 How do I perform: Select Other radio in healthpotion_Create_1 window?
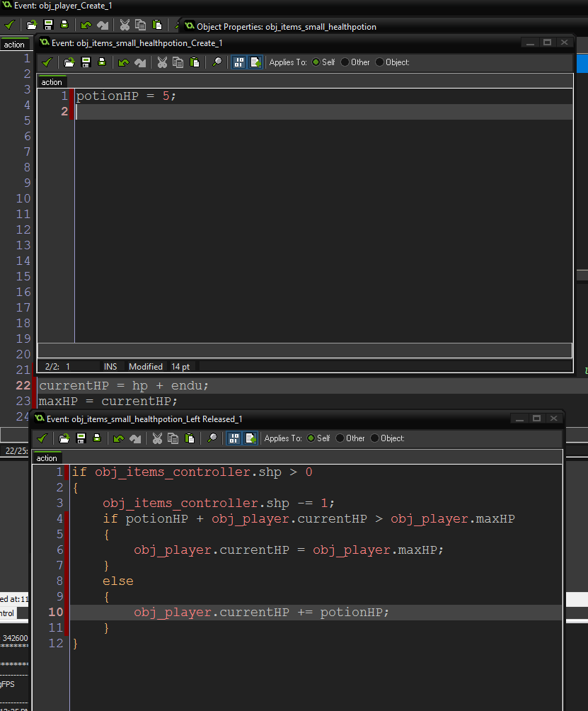345,62
